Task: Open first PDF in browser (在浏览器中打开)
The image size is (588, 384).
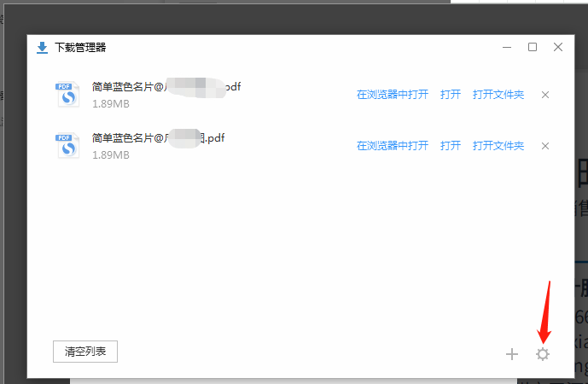Action: [393, 95]
